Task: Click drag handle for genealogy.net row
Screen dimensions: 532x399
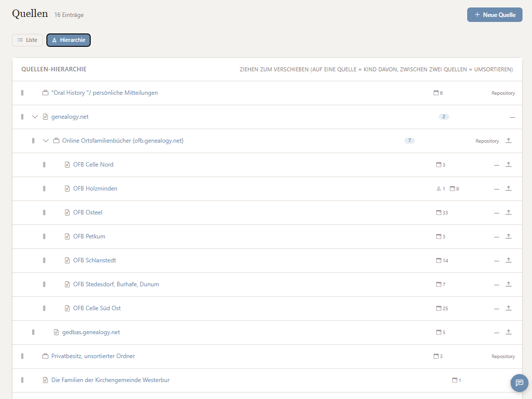Action: pos(22,117)
